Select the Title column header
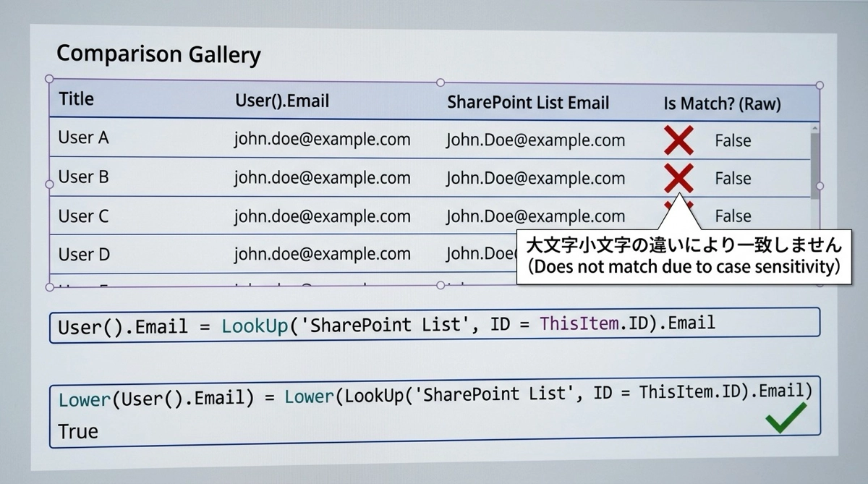 point(76,98)
